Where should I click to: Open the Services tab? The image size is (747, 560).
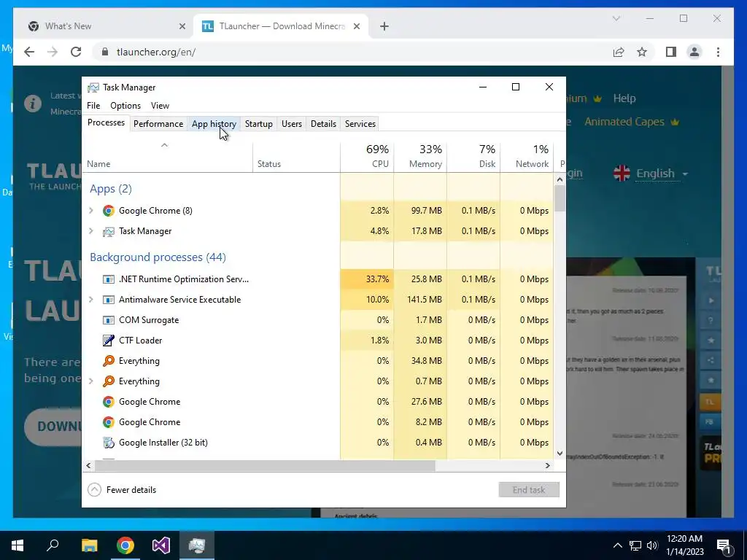(360, 124)
